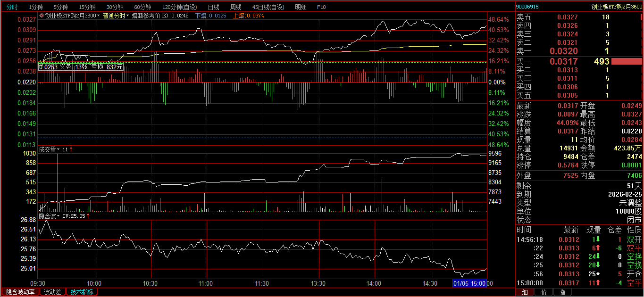Viewport: 644px width, 297px height.
Task: Click the 买四 bid price 0.0306
Action: pos(567,87)
